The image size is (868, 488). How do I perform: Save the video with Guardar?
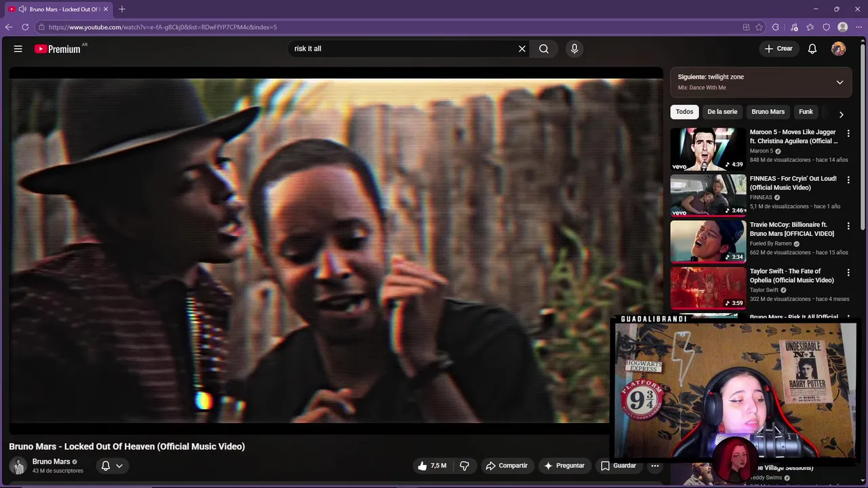click(x=618, y=466)
